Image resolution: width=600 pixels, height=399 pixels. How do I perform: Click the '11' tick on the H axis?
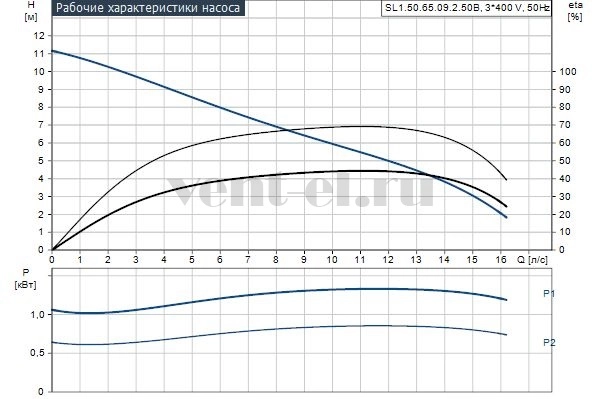tap(39, 54)
